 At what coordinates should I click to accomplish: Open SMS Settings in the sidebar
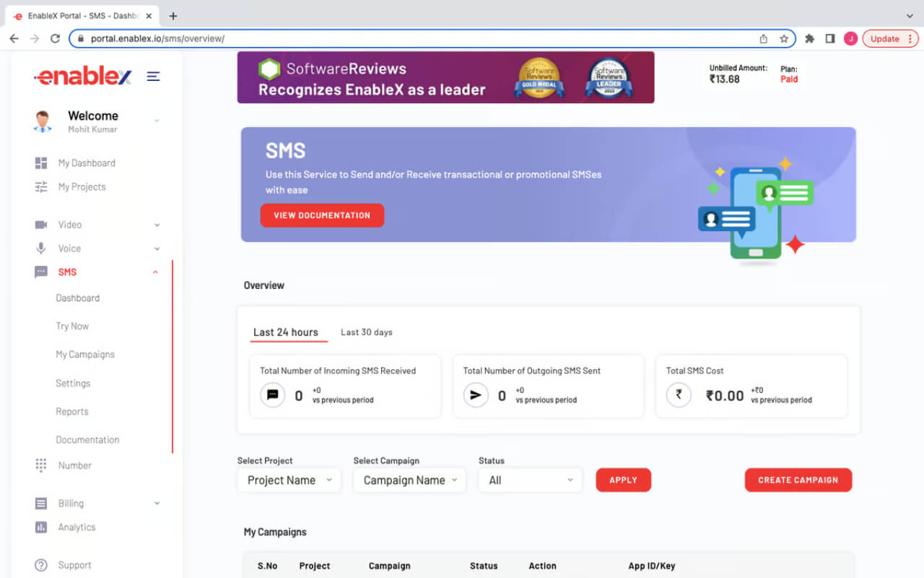(x=73, y=384)
